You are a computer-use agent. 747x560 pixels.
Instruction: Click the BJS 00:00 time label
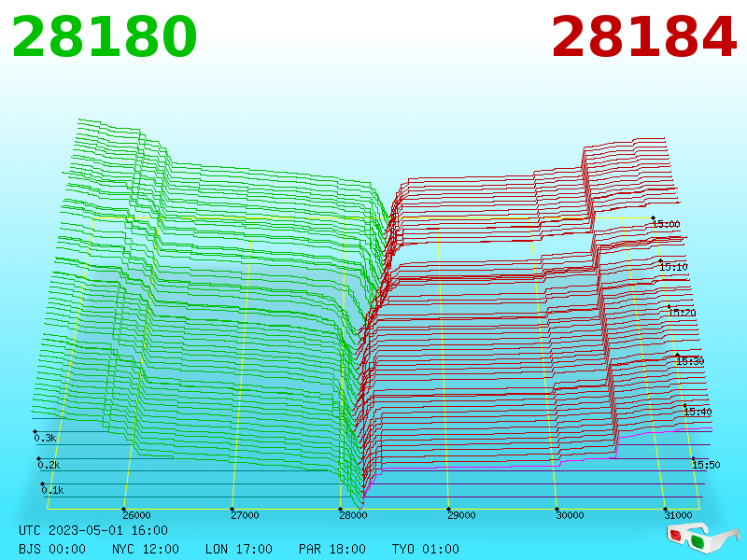pyautogui.click(x=52, y=549)
